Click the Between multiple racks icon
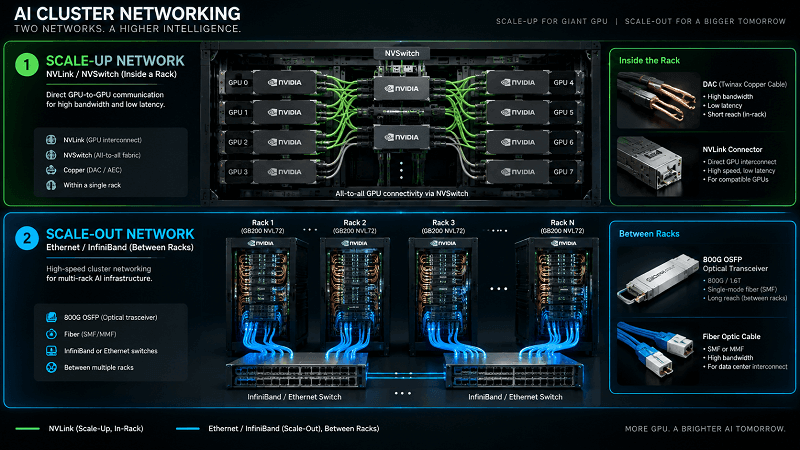The image size is (800, 450). click(52, 367)
